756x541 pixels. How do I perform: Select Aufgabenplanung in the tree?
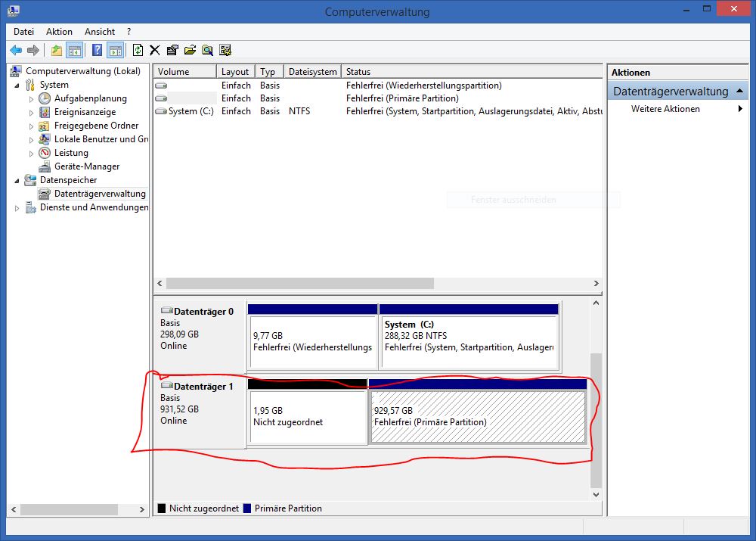(x=91, y=98)
